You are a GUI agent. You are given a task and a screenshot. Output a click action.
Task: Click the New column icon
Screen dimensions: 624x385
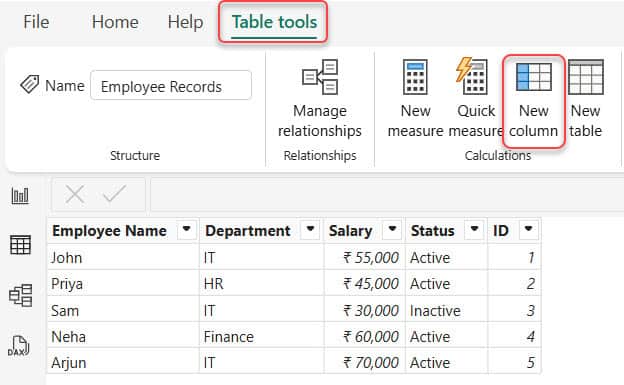[534, 76]
